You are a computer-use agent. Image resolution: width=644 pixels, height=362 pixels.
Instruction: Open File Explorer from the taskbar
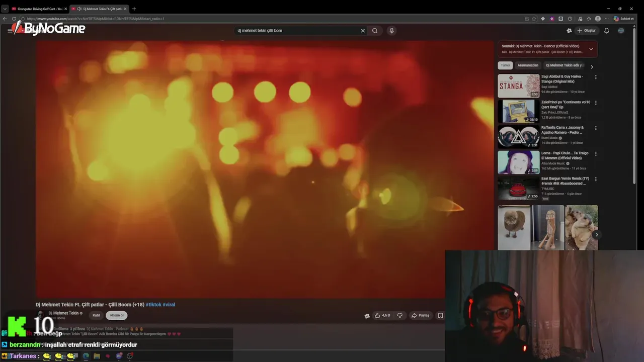[97, 356]
